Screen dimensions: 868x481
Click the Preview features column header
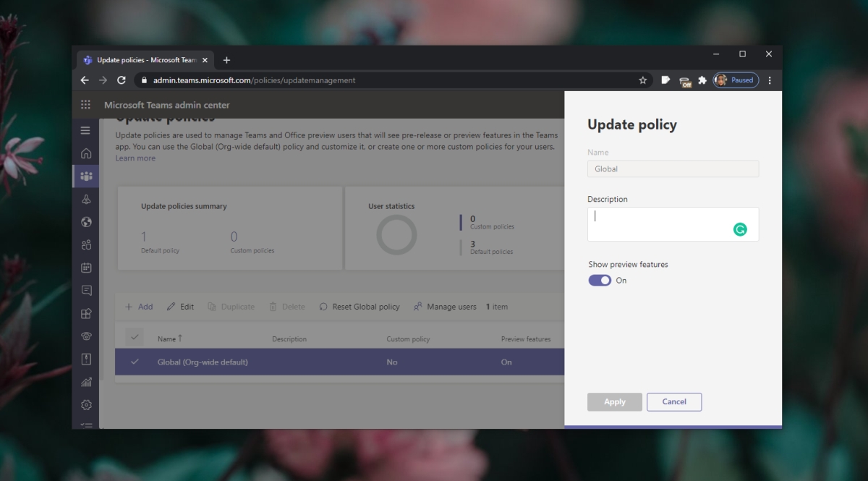[526, 339]
